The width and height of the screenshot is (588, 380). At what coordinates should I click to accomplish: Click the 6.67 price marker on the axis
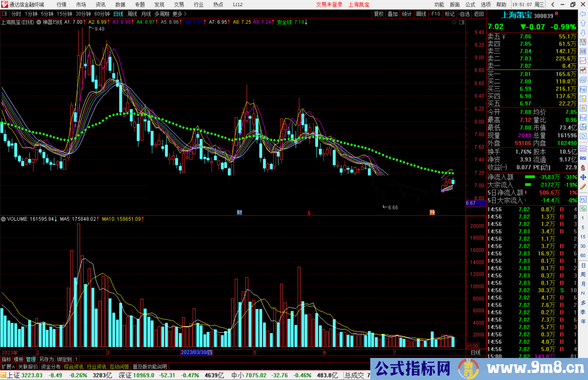[476, 203]
